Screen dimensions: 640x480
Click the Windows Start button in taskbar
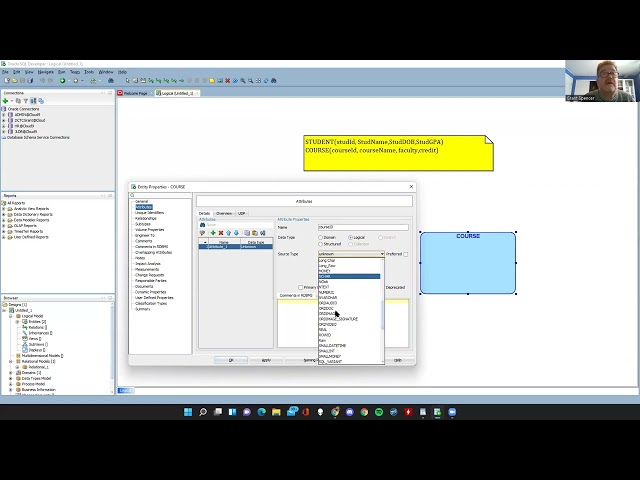(188, 412)
